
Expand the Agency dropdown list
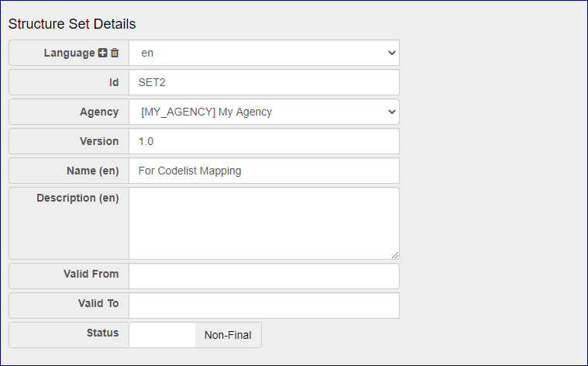(264, 112)
